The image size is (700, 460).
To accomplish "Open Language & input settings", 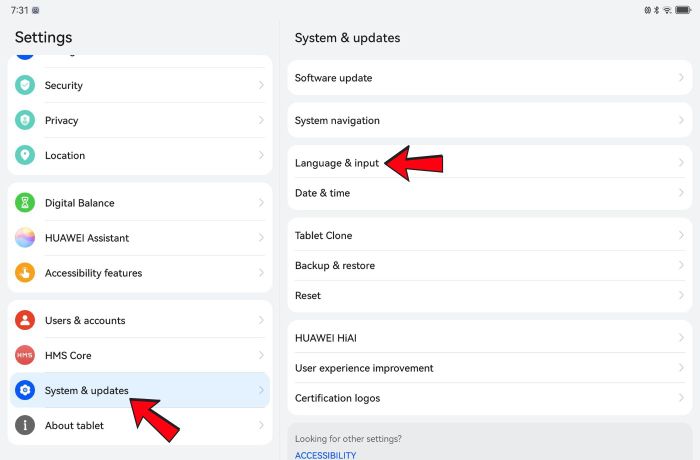I will (337, 163).
